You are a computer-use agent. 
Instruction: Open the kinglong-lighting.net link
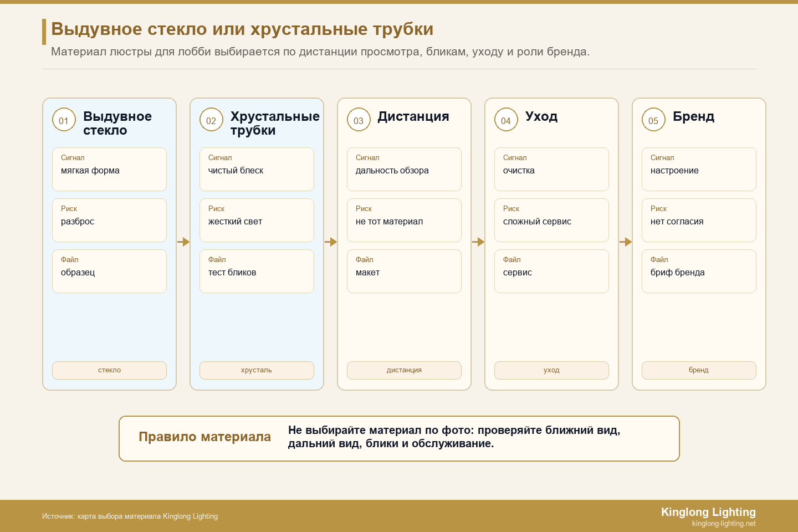coord(724,524)
